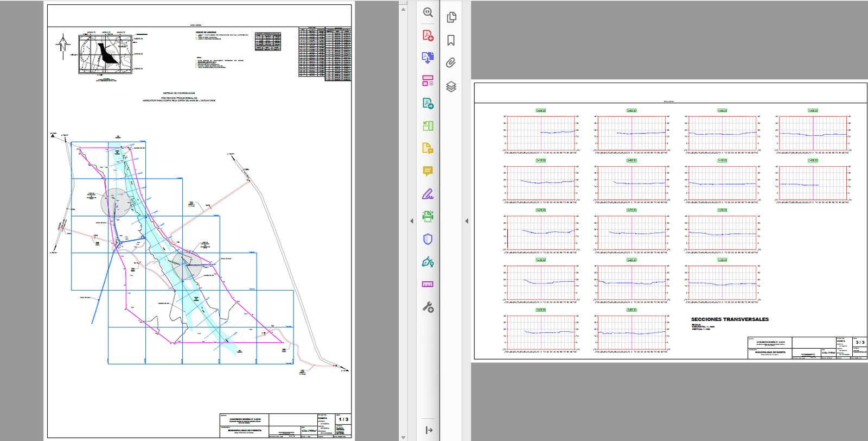Click the More Tools wrench icon
This screenshot has width=868, height=441.
[428, 307]
